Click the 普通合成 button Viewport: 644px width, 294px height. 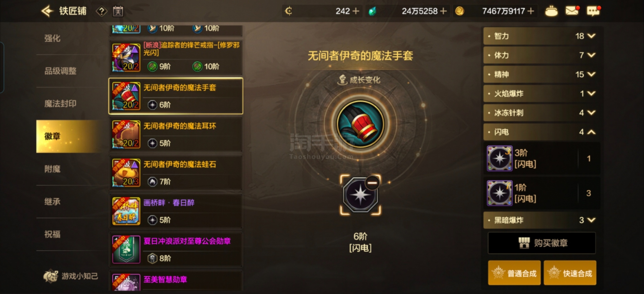[x=514, y=273]
